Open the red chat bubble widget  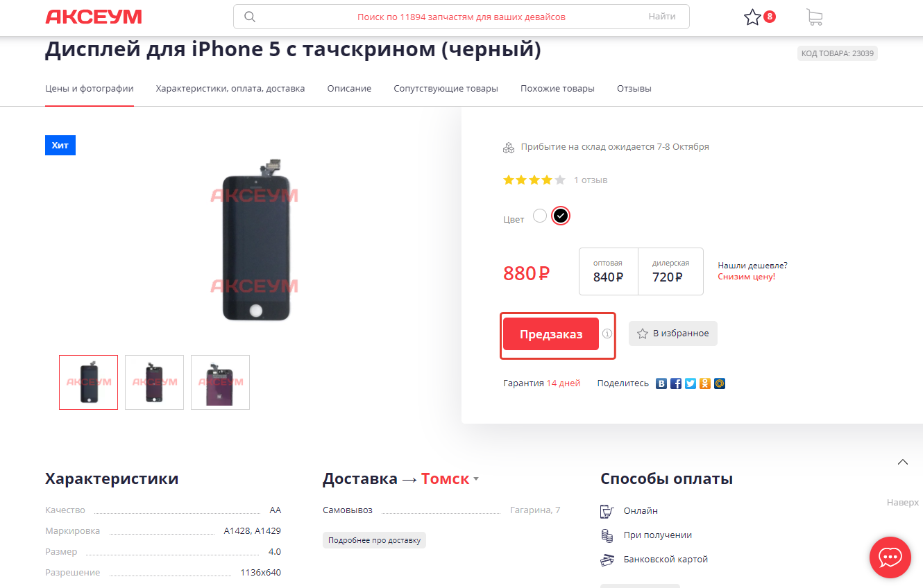coord(890,557)
